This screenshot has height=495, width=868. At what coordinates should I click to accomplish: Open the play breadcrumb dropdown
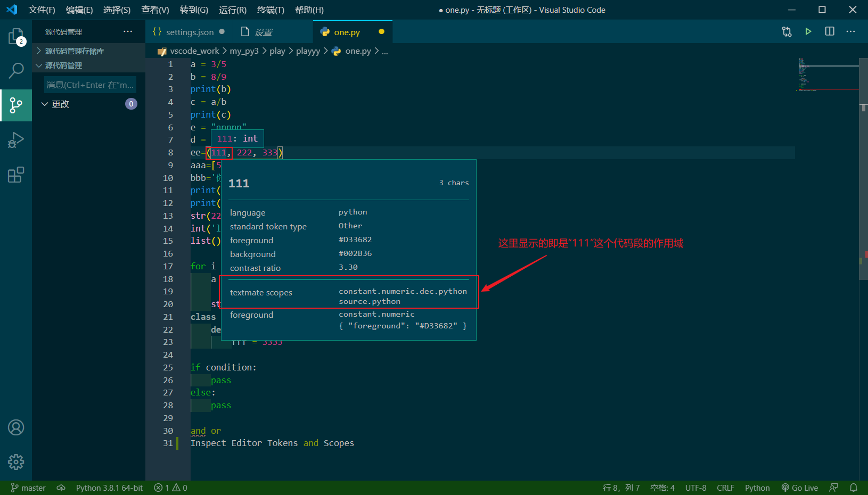tap(277, 51)
